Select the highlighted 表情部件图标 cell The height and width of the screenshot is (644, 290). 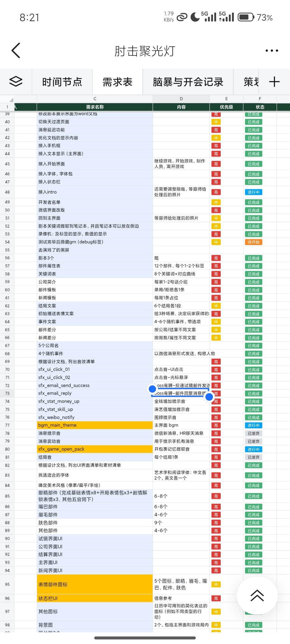(x=95, y=584)
